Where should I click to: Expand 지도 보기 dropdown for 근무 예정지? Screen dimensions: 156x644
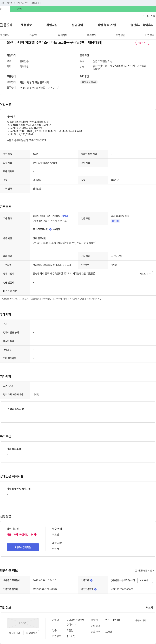145,273
